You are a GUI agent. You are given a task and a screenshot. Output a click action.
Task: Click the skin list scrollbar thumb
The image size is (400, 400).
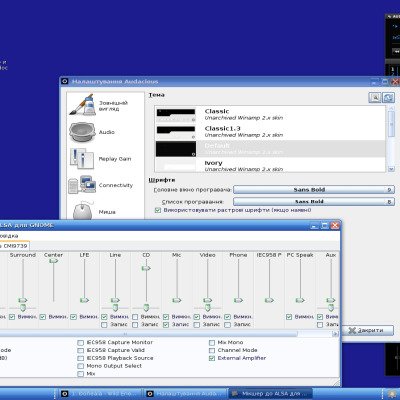(391, 124)
